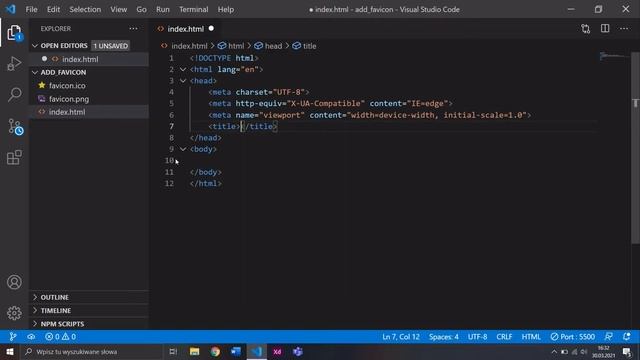
Task: Open the Selection menu
Action: 85,9
